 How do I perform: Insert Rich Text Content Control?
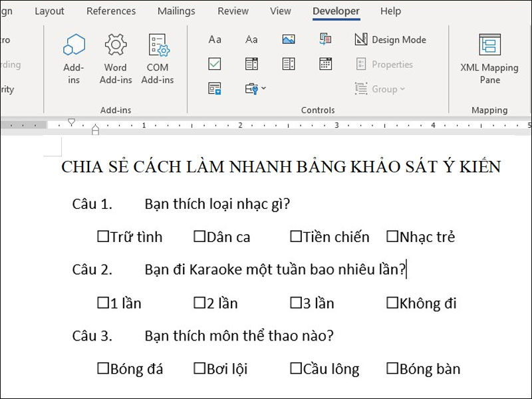click(214, 39)
